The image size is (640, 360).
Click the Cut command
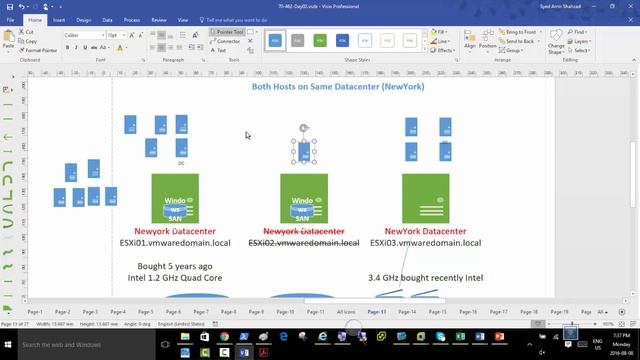pyautogui.click(x=27, y=32)
